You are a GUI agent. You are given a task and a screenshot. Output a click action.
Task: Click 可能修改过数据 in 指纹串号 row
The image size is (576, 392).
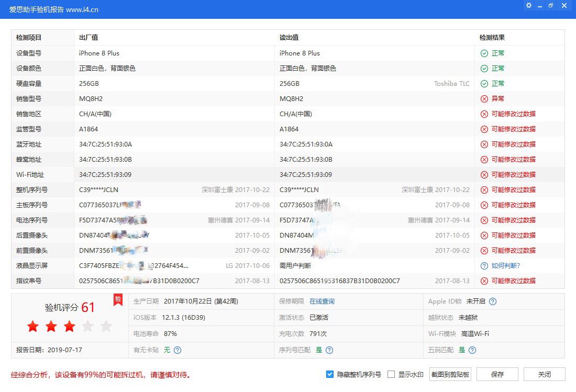click(514, 281)
